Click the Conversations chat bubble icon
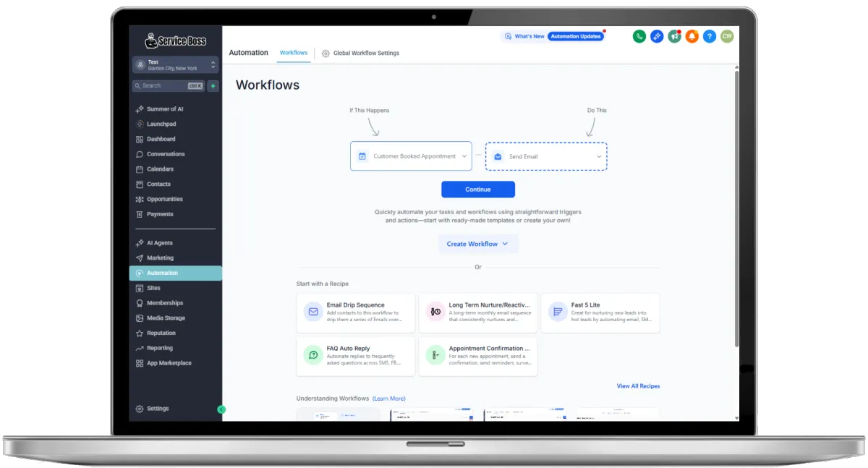Viewport: 868px width, 468px height. click(140, 154)
